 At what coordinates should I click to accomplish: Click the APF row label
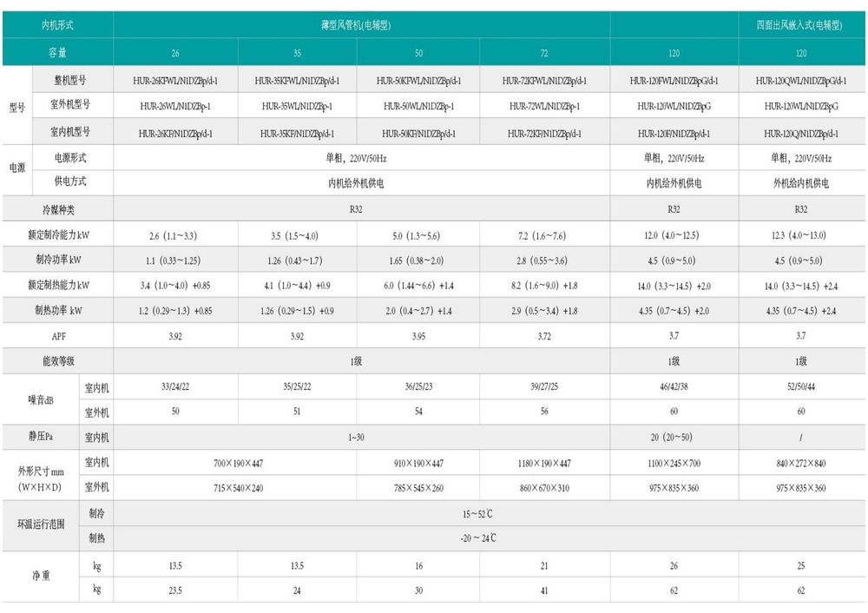58,336
